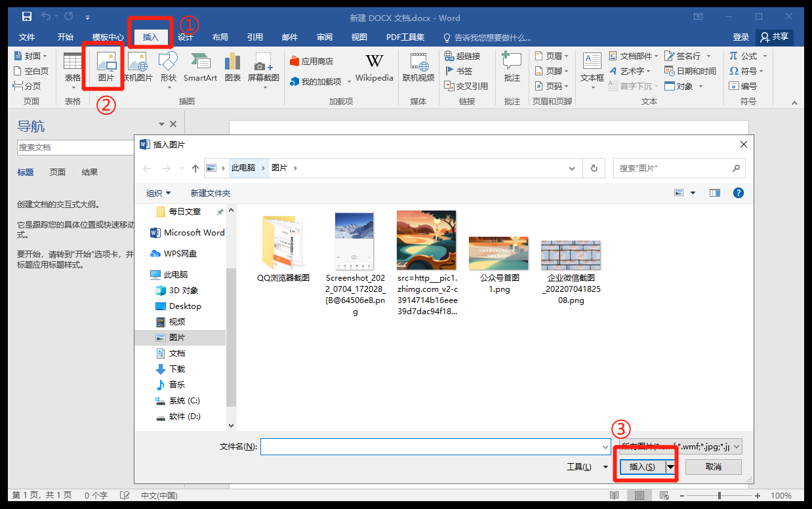This screenshot has width=812, height=509.
Task: Switch to print layout view in status bar
Action: (639, 495)
